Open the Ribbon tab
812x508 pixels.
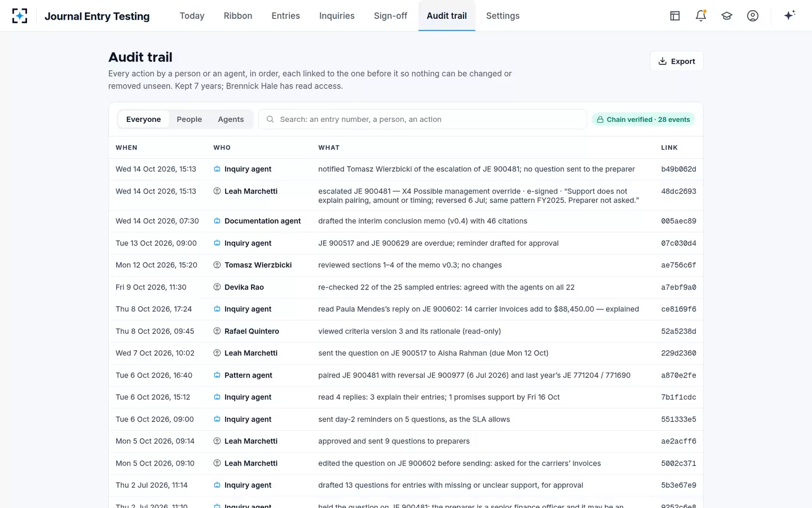coord(238,16)
